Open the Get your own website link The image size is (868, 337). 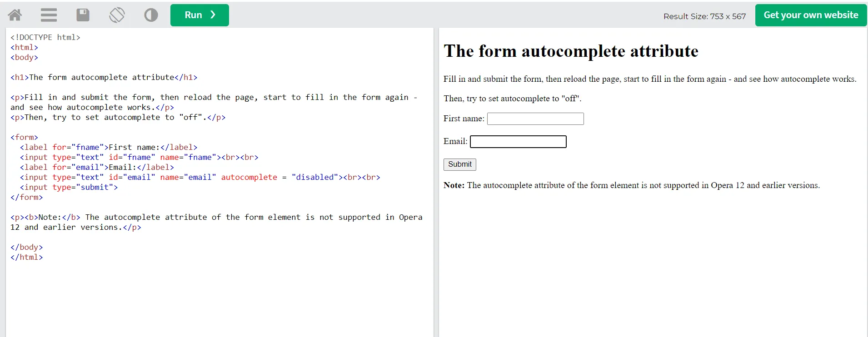pos(811,15)
